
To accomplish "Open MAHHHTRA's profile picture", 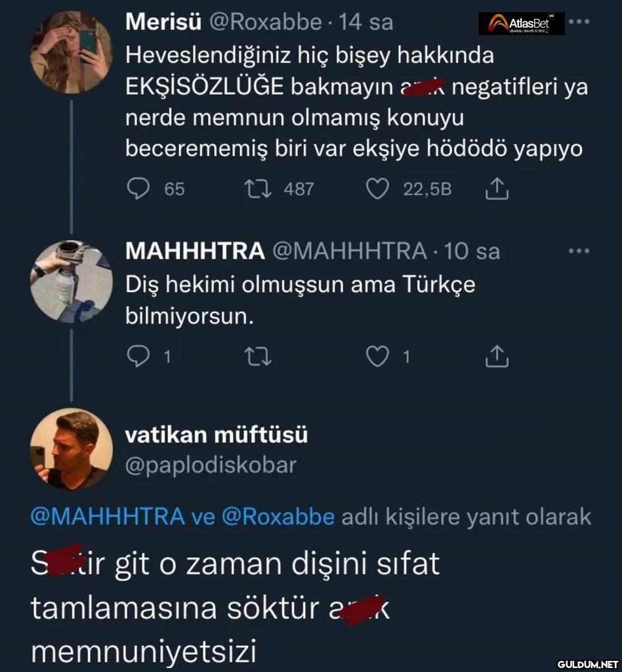I will [x=71, y=282].
